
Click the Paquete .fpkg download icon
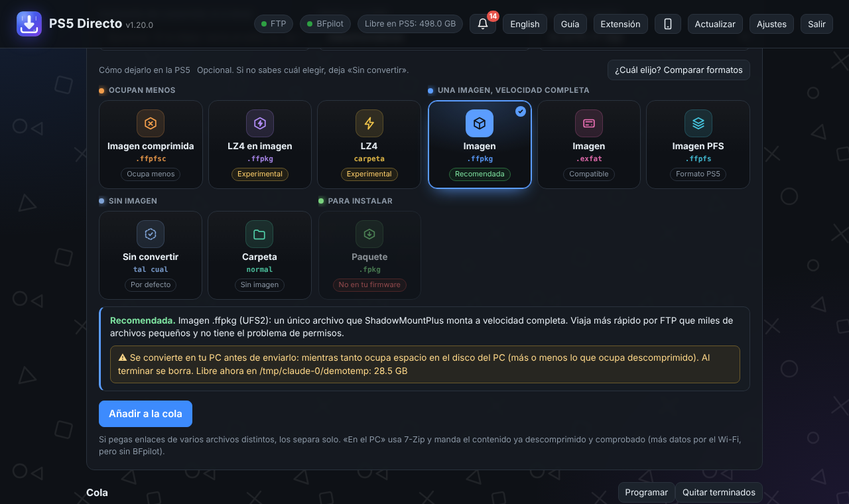click(x=369, y=234)
